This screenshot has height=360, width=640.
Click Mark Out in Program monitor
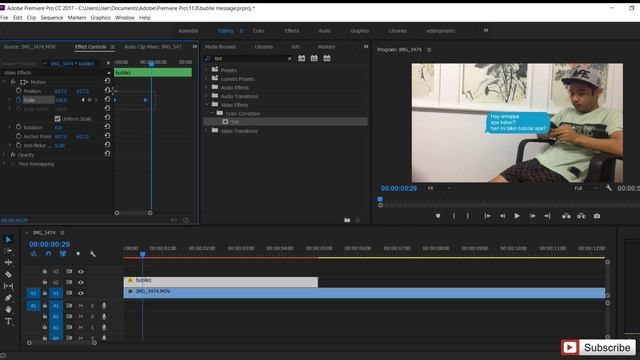click(468, 216)
